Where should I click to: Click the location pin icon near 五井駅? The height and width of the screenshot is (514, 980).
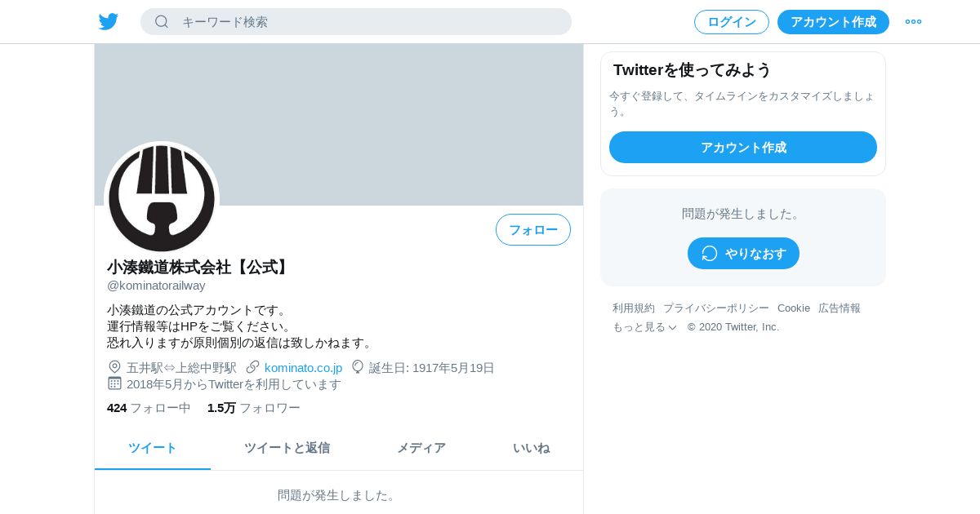[114, 367]
